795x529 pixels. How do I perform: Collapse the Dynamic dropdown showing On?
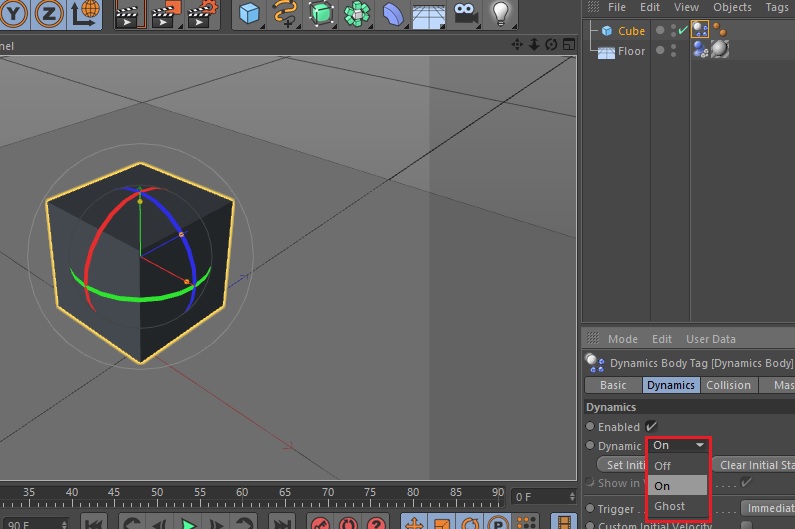pos(678,445)
